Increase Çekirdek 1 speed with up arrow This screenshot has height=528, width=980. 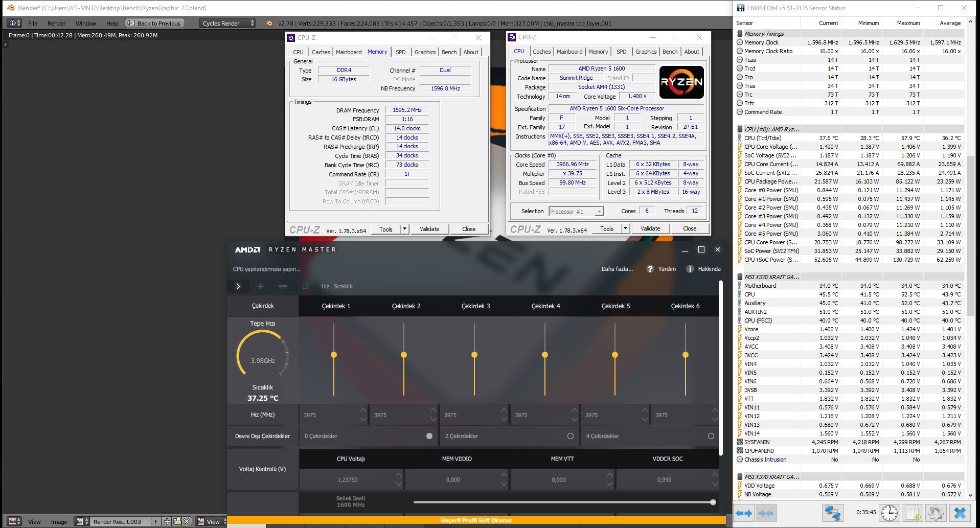(363, 410)
